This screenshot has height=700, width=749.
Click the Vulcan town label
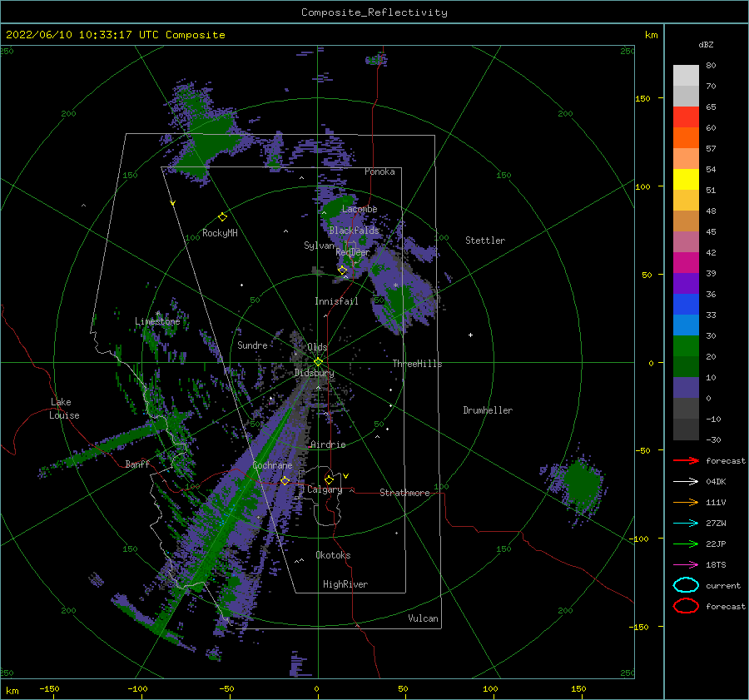(x=424, y=618)
